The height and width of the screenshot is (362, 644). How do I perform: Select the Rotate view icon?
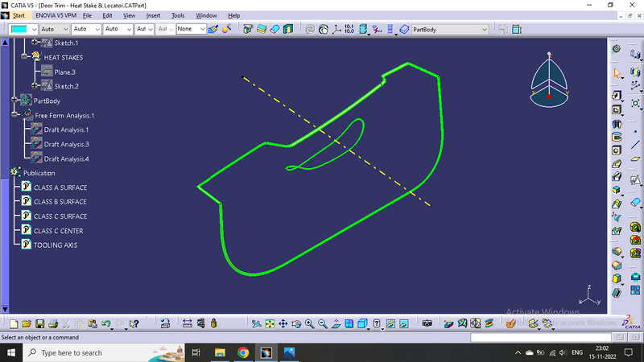point(296,324)
